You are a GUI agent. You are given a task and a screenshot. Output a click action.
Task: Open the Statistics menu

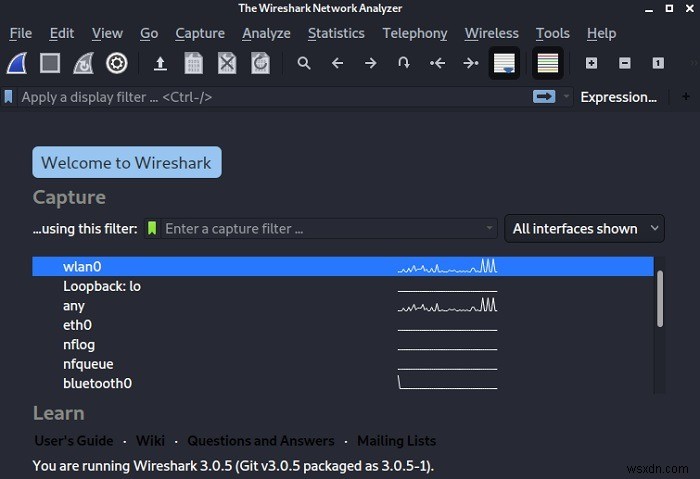click(336, 33)
